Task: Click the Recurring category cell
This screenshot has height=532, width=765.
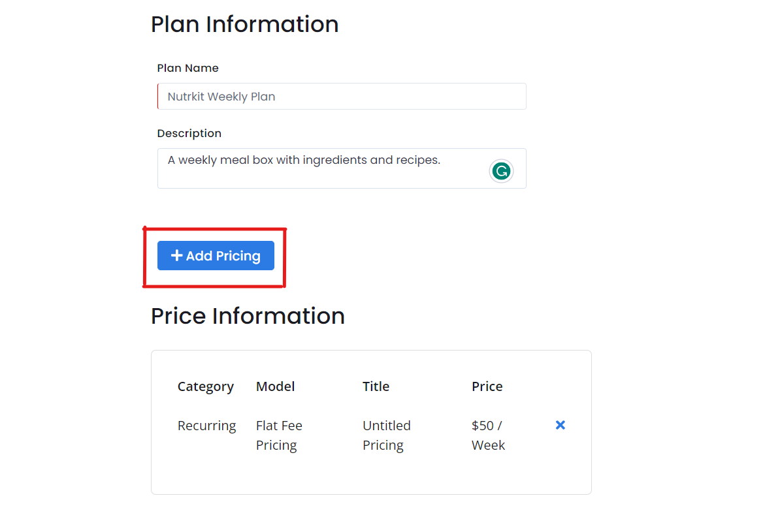Action: [206, 426]
